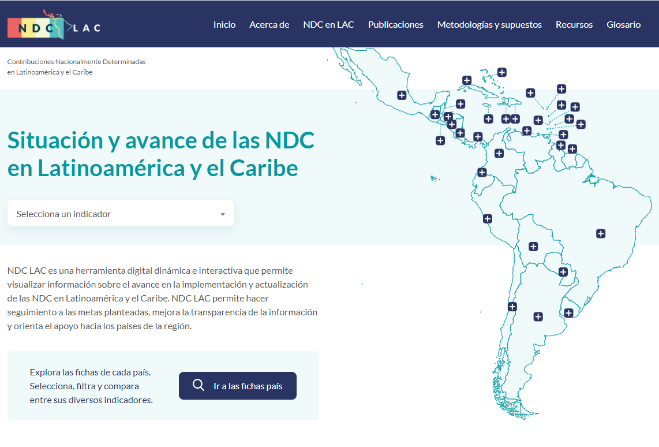Open the Paraguay plus marker
The height and width of the screenshot is (447, 659).
pyautogui.click(x=563, y=272)
